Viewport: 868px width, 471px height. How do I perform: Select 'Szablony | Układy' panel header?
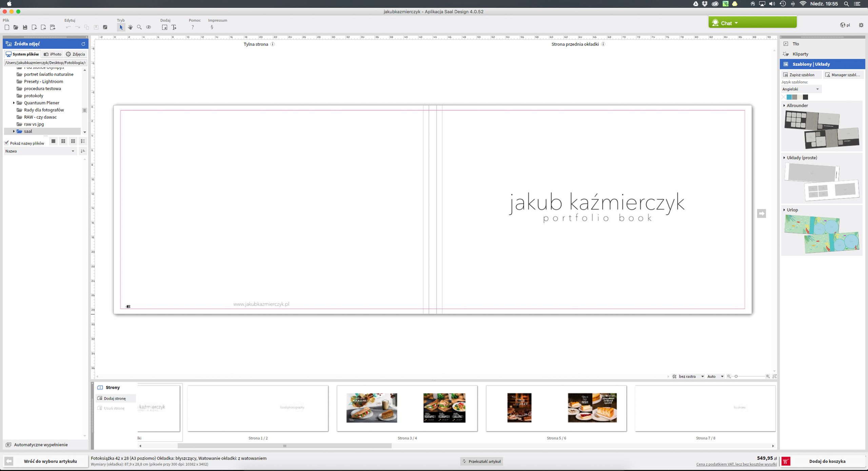point(822,64)
